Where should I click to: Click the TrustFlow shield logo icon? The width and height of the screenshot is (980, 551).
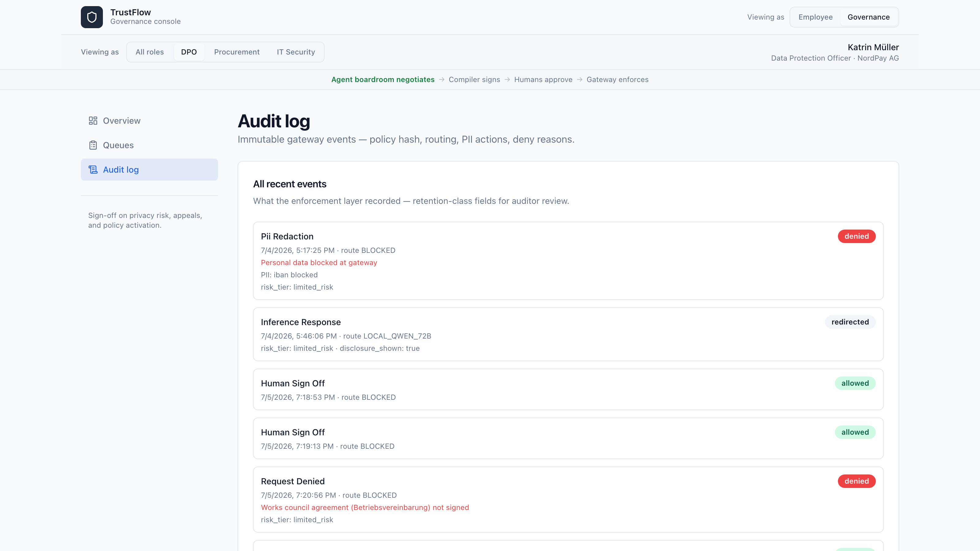tap(92, 17)
